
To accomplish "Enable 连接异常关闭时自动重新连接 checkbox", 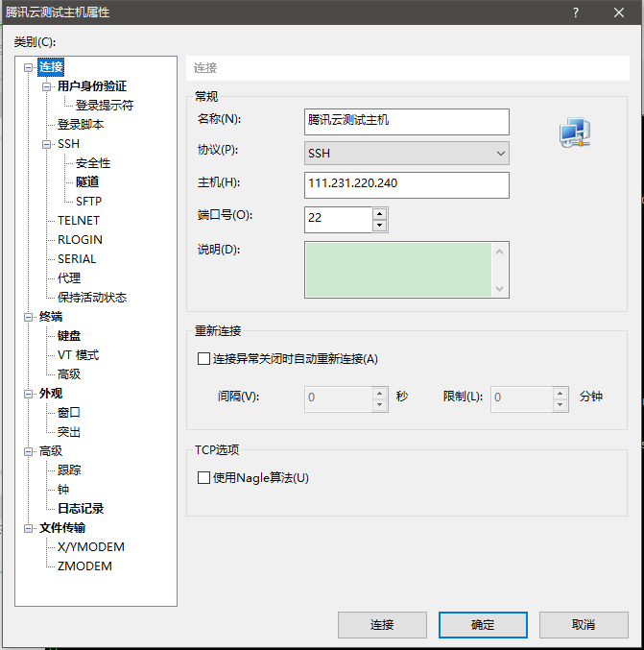I will coord(203,358).
